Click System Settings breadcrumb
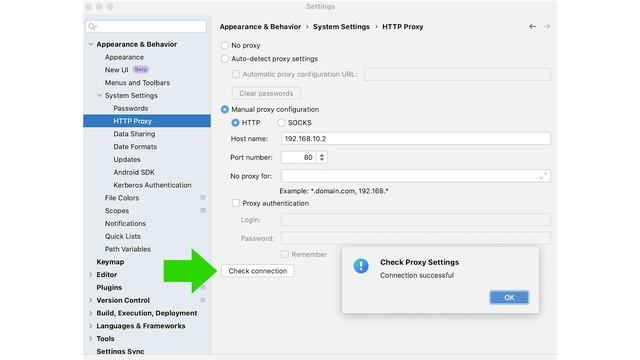The height and width of the screenshot is (360, 640). pyautogui.click(x=341, y=27)
